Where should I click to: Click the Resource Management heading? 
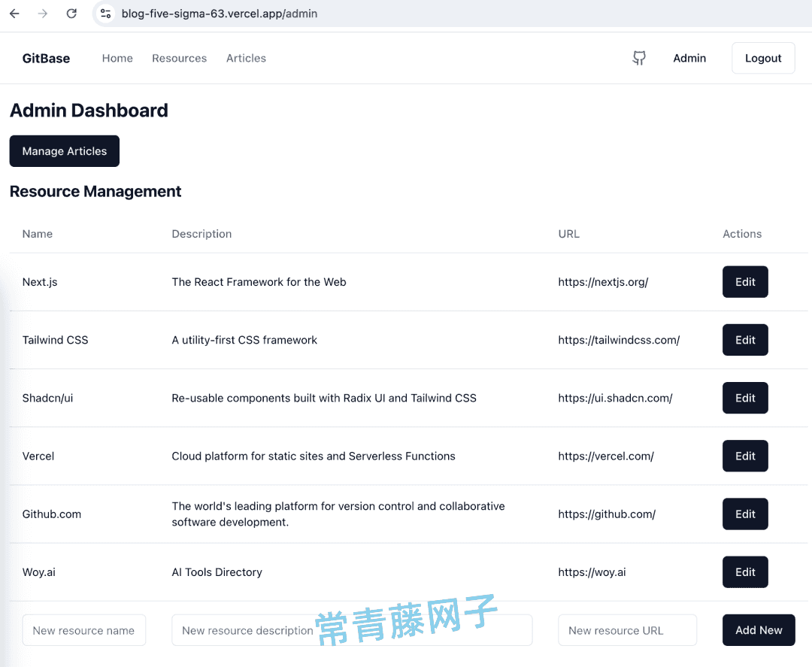[x=95, y=192]
